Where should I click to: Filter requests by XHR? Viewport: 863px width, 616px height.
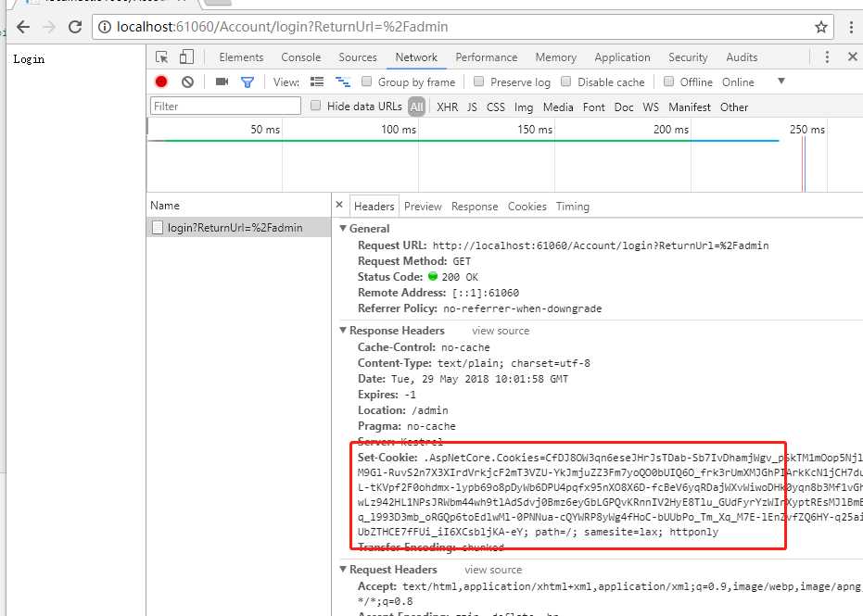click(447, 107)
